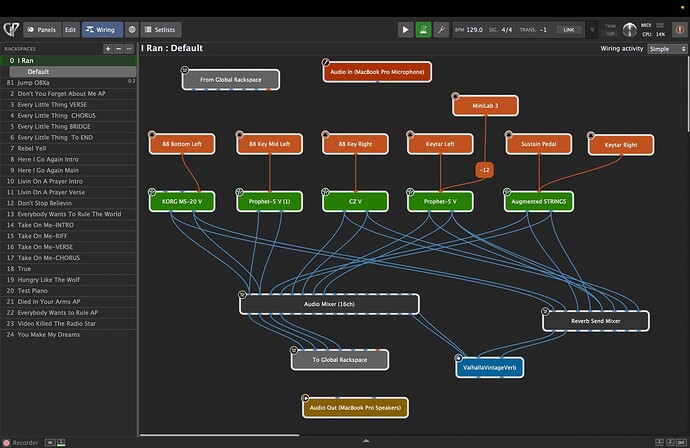Click the 'Sustain Pedal' MIDI block
The height and width of the screenshot is (448, 690).
point(539,144)
